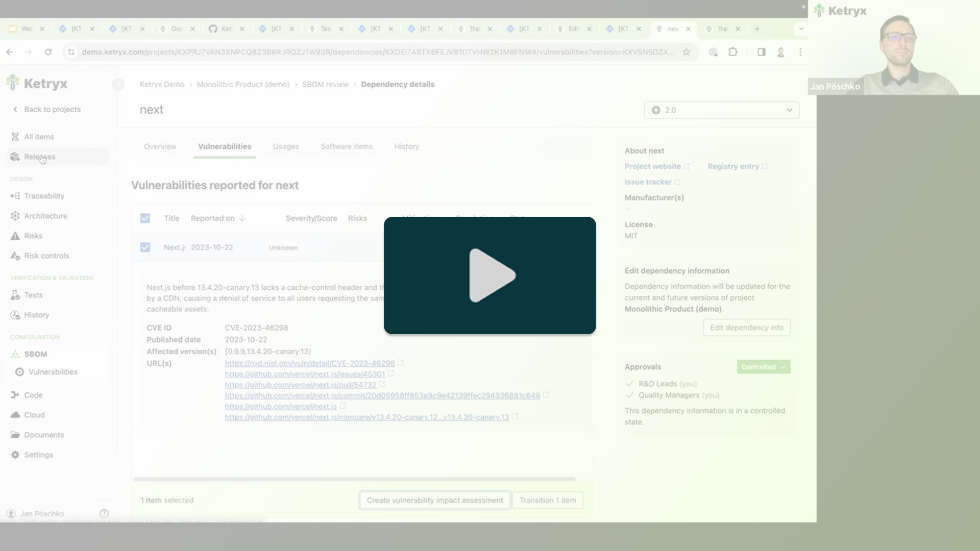This screenshot has width=980, height=551.
Task: Click Transition 1 item button
Action: coord(548,500)
